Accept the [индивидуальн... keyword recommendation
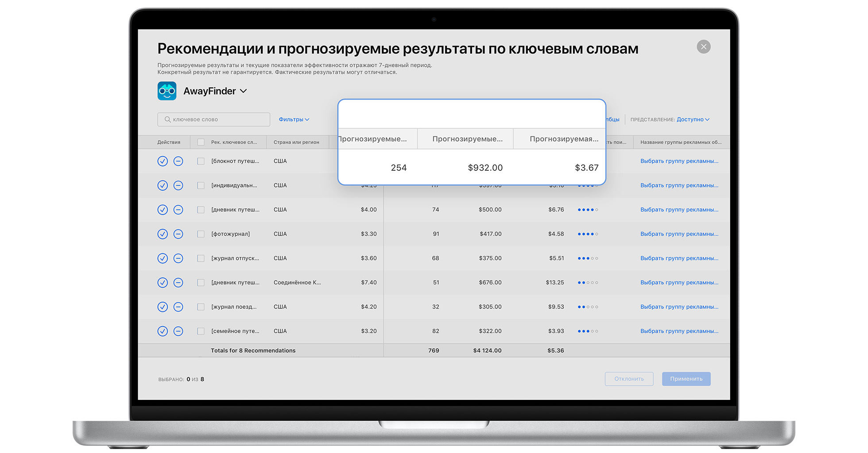 [163, 185]
